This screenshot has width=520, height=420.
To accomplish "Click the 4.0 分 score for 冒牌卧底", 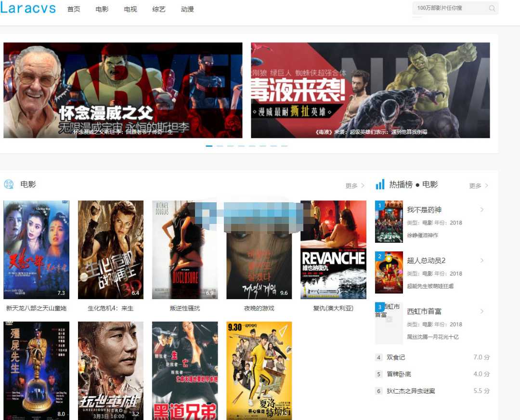I will click(481, 374).
